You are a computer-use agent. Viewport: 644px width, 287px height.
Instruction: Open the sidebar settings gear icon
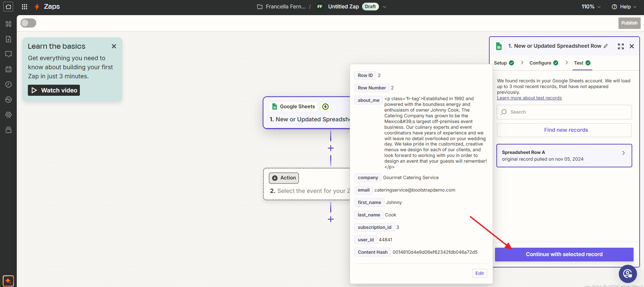tap(8, 115)
